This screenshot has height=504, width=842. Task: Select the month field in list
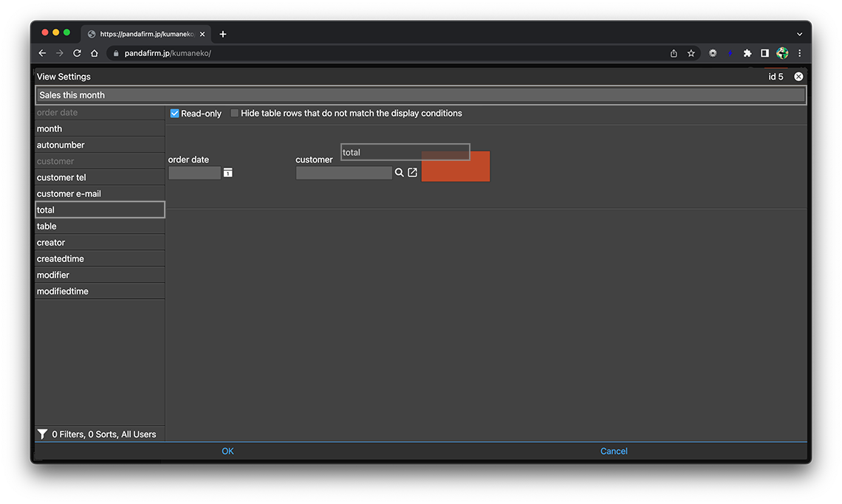pyautogui.click(x=100, y=129)
